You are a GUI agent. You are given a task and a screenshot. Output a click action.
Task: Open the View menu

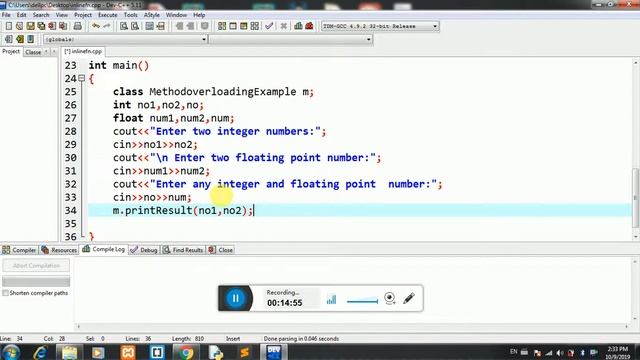click(x=62, y=15)
